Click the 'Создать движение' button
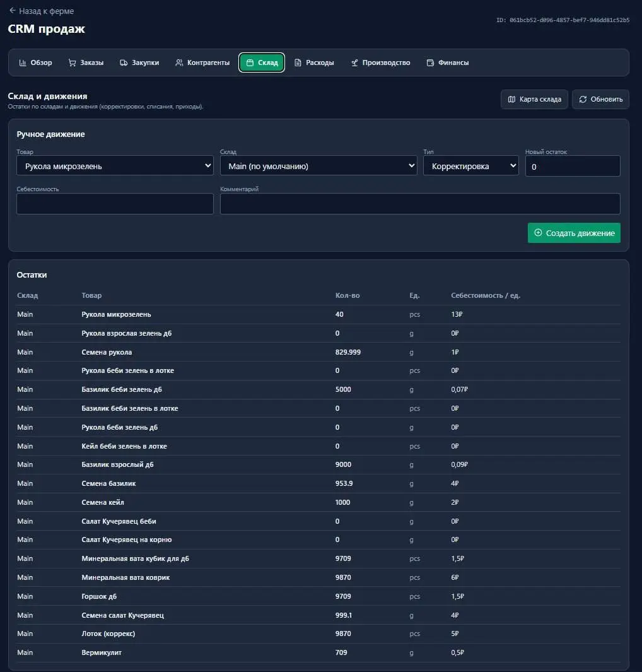The image size is (642, 672). pos(574,233)
